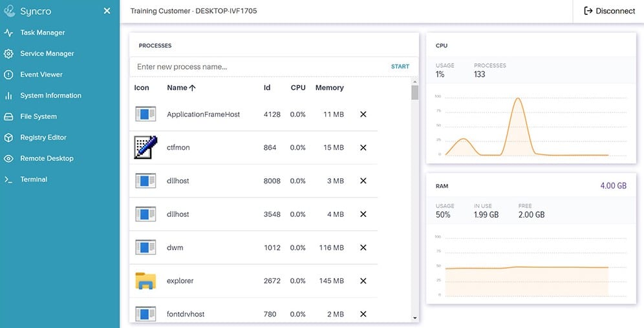The height and width of the screenshot is (328, 644).
Task: Click the RAM usage graph
Action: [x=531, y=266]
